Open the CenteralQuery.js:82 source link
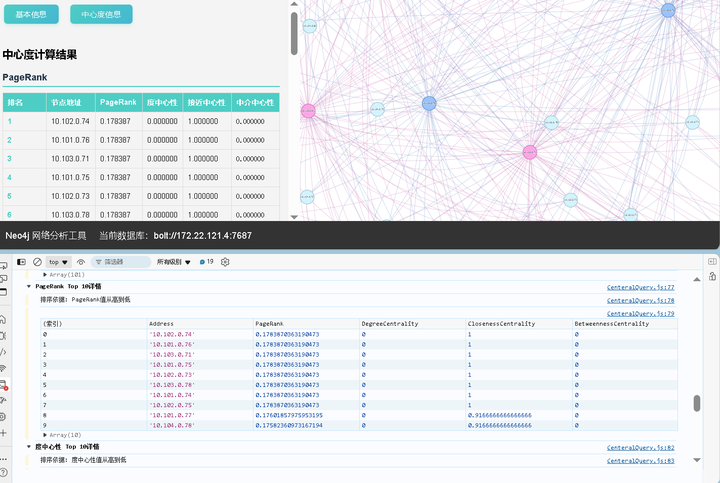The width and height of the screenshot is (720, 483). [x=641, y=448]
